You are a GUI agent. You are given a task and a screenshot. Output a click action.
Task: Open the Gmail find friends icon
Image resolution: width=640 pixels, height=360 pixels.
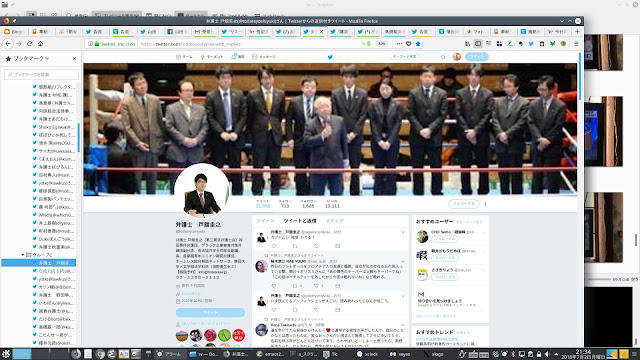pos(421,294)
